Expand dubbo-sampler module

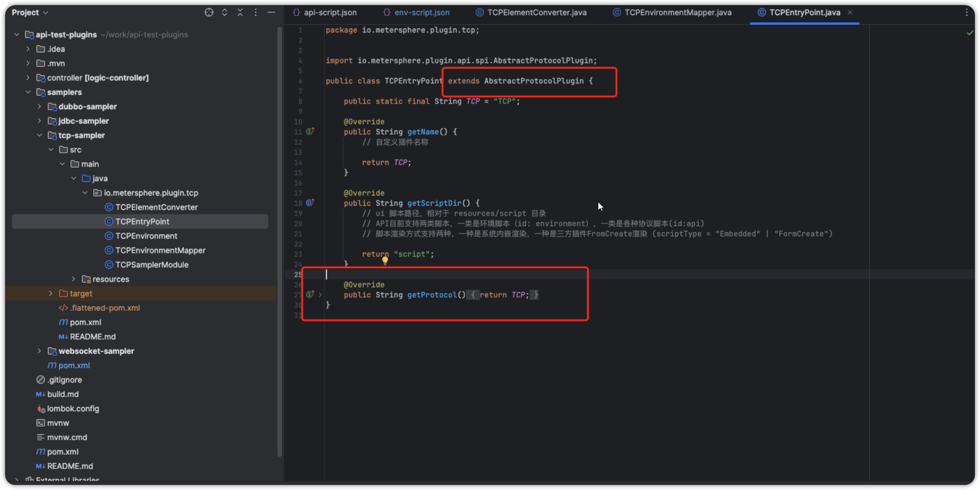pyautogui.click(x=39, y=106)
